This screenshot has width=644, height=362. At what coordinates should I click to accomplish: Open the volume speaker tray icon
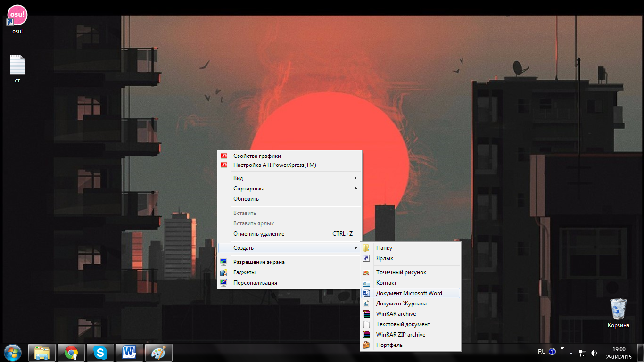point(594,353)
